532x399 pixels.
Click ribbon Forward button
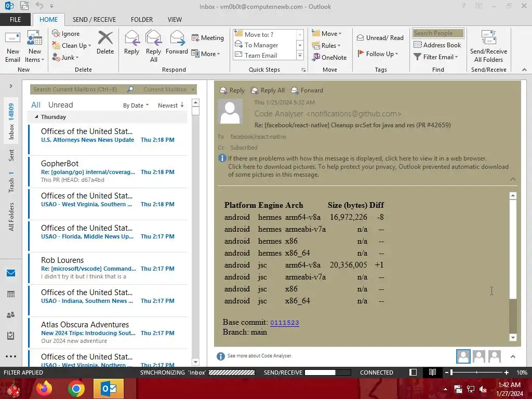(177, 43)
